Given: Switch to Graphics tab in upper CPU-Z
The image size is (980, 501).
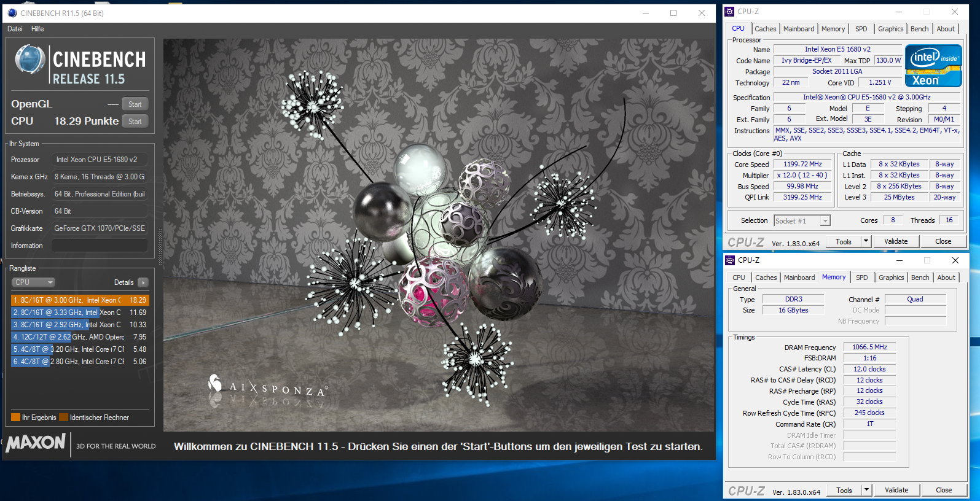Looking at the screenshot, I should 890,29.
